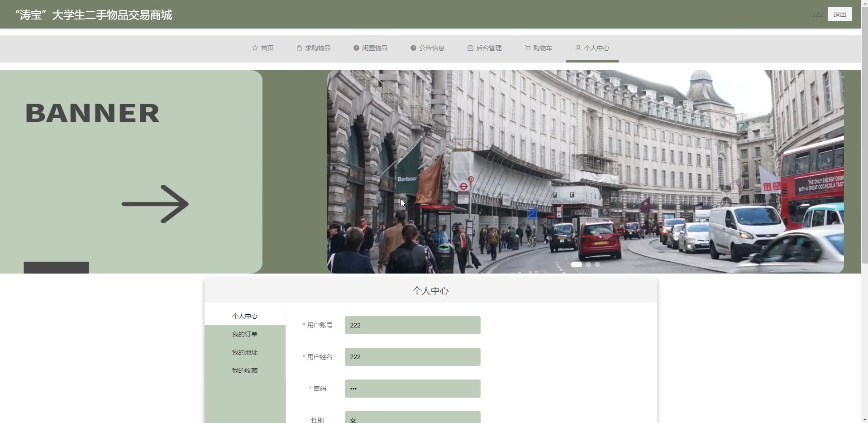Jump to the second carousel slide indicator
This screenshot has height=423, width=868.
588,264
